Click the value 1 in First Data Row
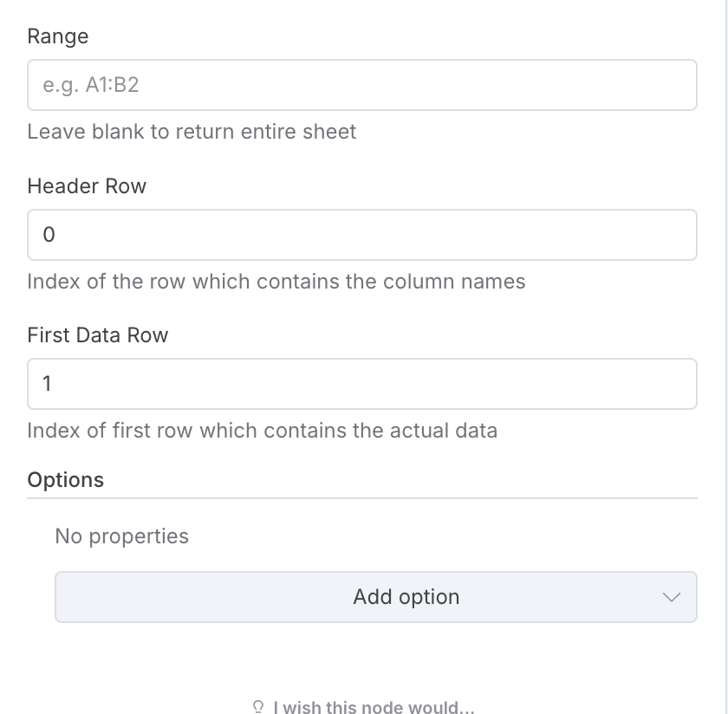The height and width of the screenshot is (714, 728). click(48, 384)
